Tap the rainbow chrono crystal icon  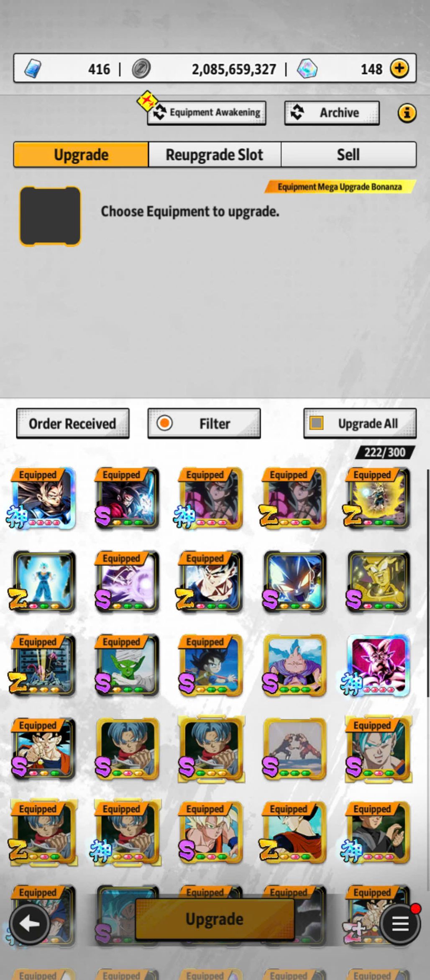[307, 68]
